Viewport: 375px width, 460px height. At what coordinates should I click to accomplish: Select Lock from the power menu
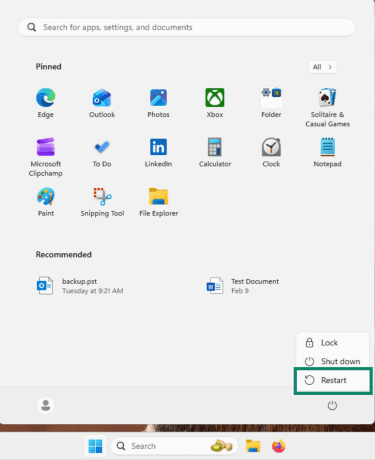pyautogui.click(x=333, y=343)
